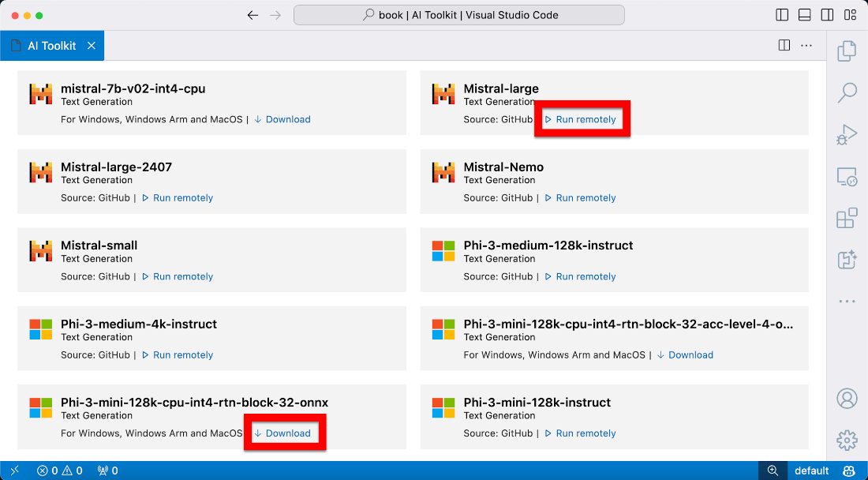
Task: Show errors and warnings in status bar
Action: tap(60, 471)
